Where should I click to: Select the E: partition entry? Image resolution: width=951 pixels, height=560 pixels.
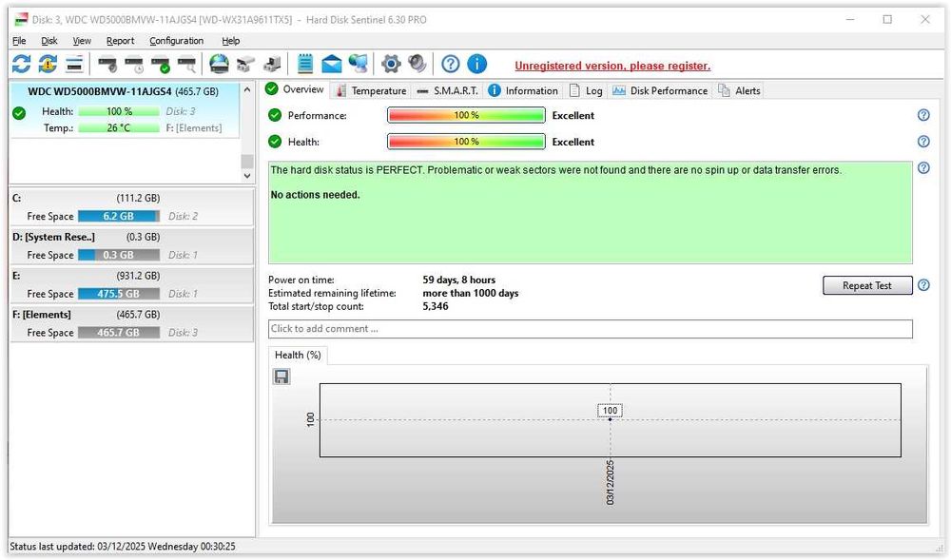pos(132,284)
